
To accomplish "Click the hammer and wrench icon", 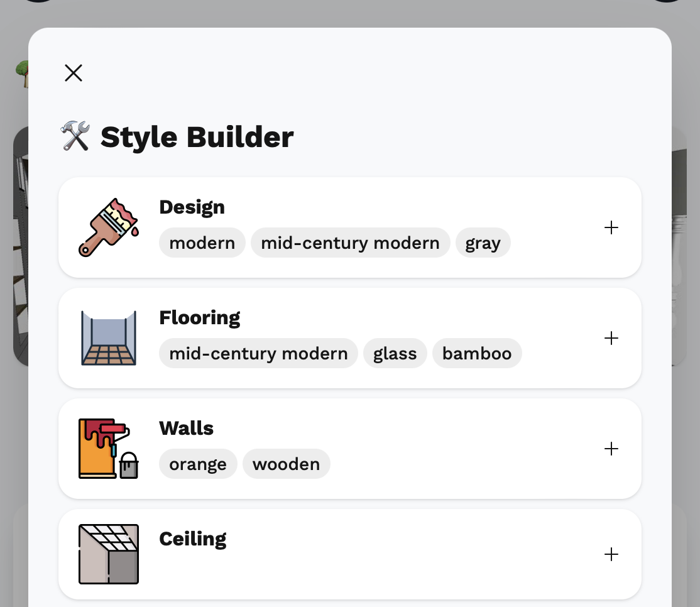I will coord(75,136).
